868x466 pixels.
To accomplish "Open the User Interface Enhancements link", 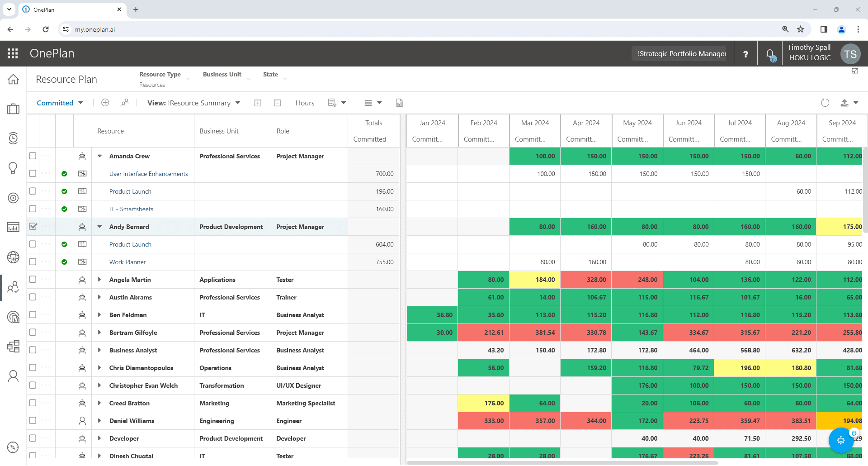I will pos(148,174).
